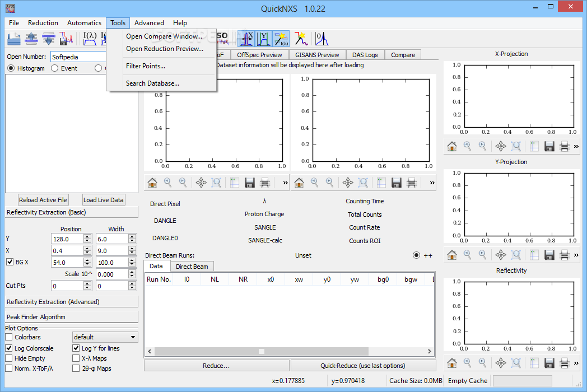587x392 pixels.
Task: Expand overflow chevron of left center plot toolbar
Action: pyautogui.click(x=285, y=183)
